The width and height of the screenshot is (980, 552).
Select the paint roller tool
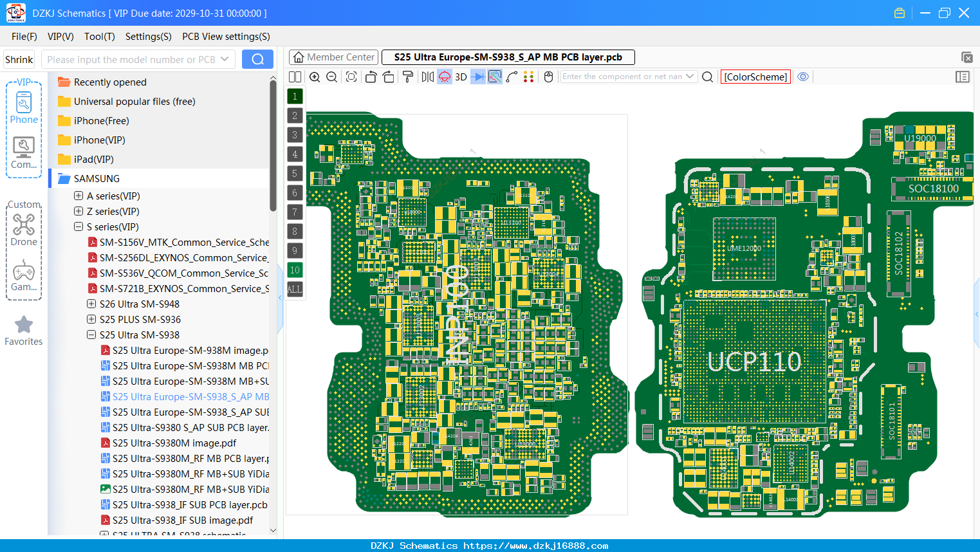408,77
